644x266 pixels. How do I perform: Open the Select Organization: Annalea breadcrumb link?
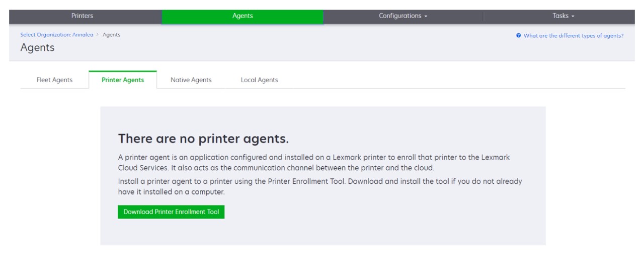click(56, 35)
